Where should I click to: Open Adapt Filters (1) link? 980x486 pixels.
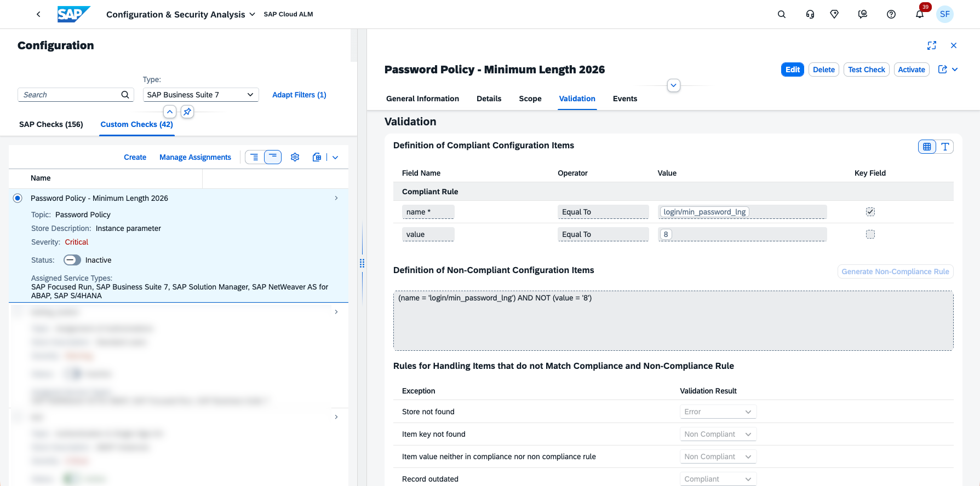click(x=299, y=95)
